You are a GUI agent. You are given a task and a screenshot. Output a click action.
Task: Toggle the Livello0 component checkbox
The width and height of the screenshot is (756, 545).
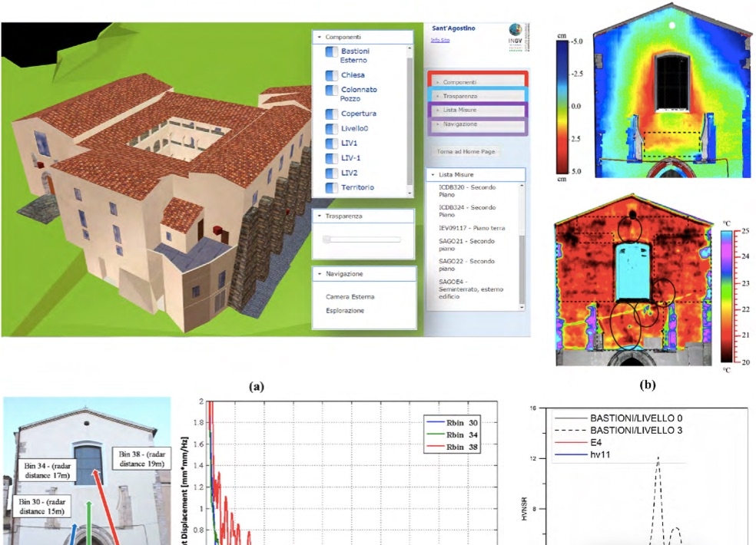(x=331, y=129)
